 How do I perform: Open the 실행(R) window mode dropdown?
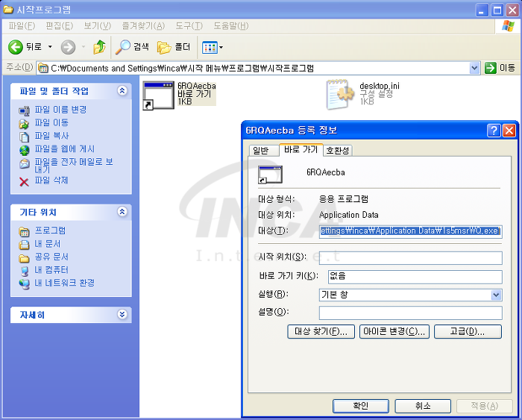[496, 295]
